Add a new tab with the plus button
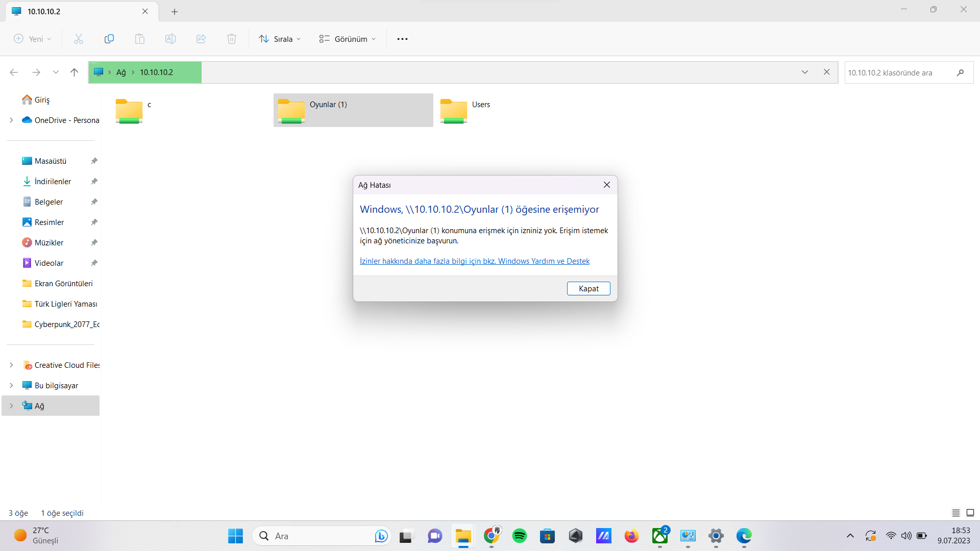The width and height of the screenshot is (980, 551). coord(175,11)
